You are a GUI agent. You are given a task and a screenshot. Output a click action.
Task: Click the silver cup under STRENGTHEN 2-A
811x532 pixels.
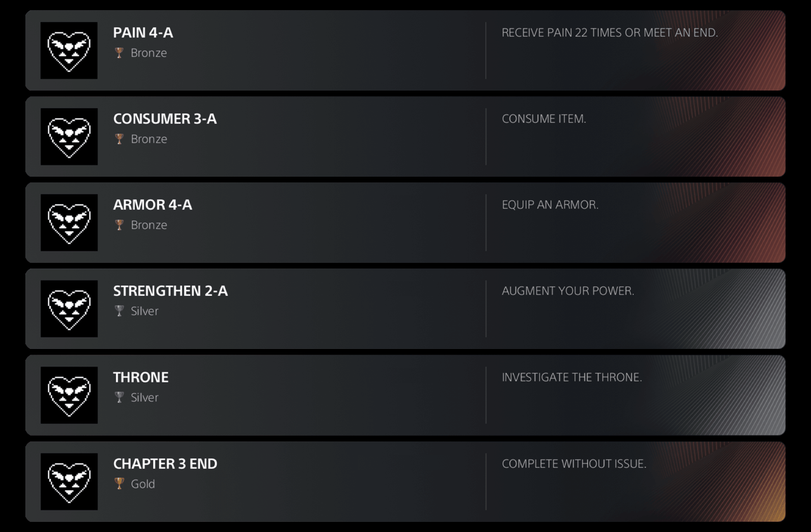[119, 311]
